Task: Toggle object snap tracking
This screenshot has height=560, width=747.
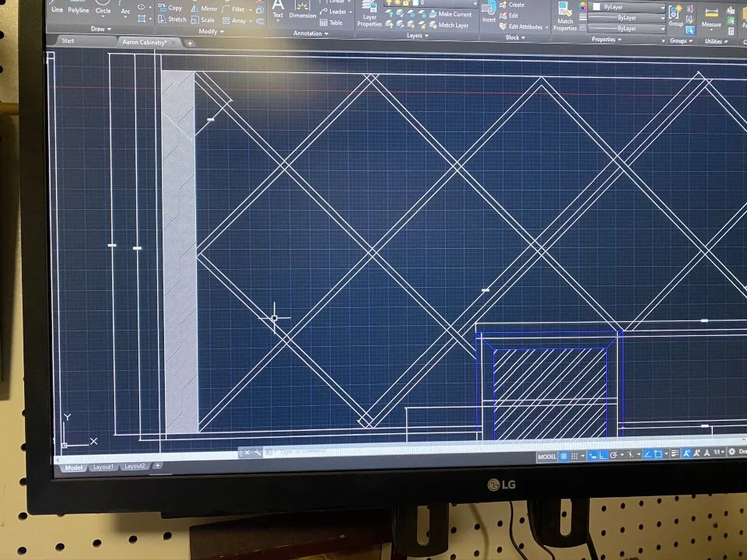Action: 647,454
